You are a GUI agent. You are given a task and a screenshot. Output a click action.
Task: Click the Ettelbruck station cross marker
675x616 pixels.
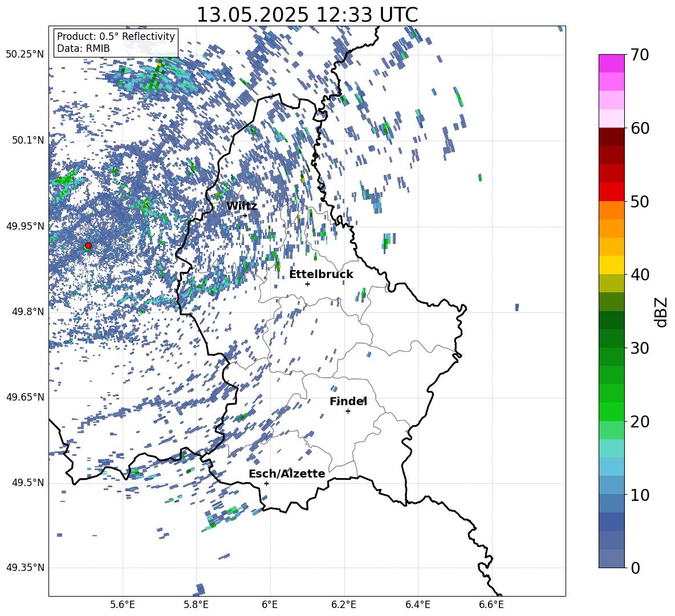[x=307, y=284]
